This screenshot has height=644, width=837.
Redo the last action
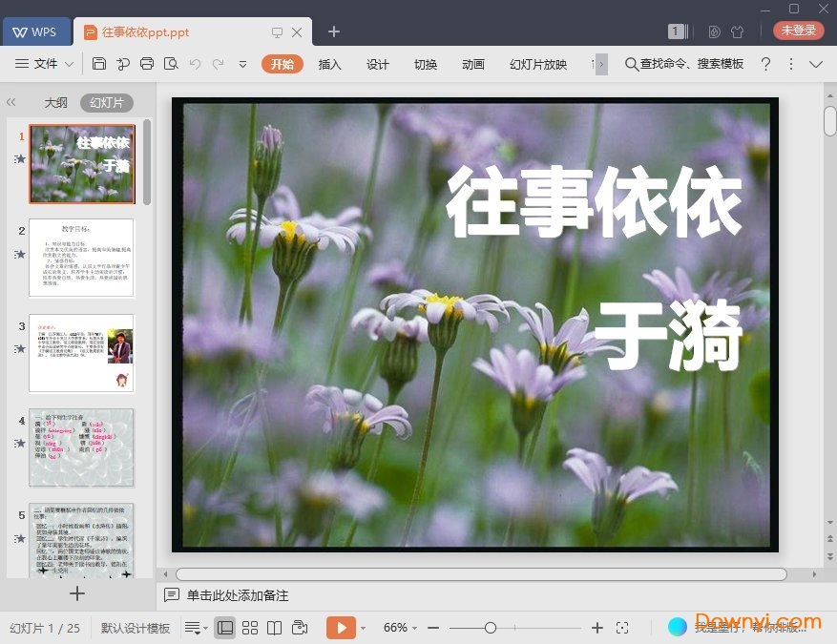(218, 64)
